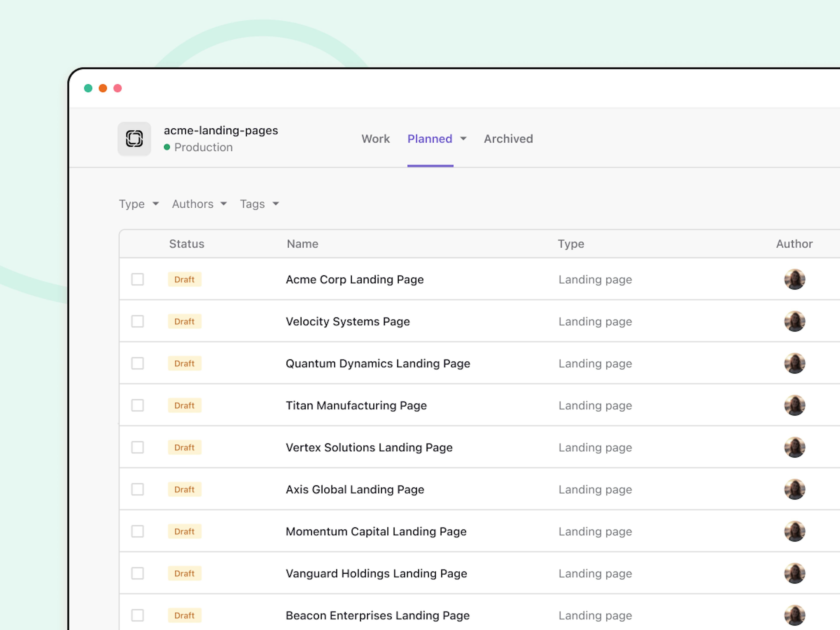Expand the Authors filter dropdown
840x630 pixels.
[x=199, y=204]
